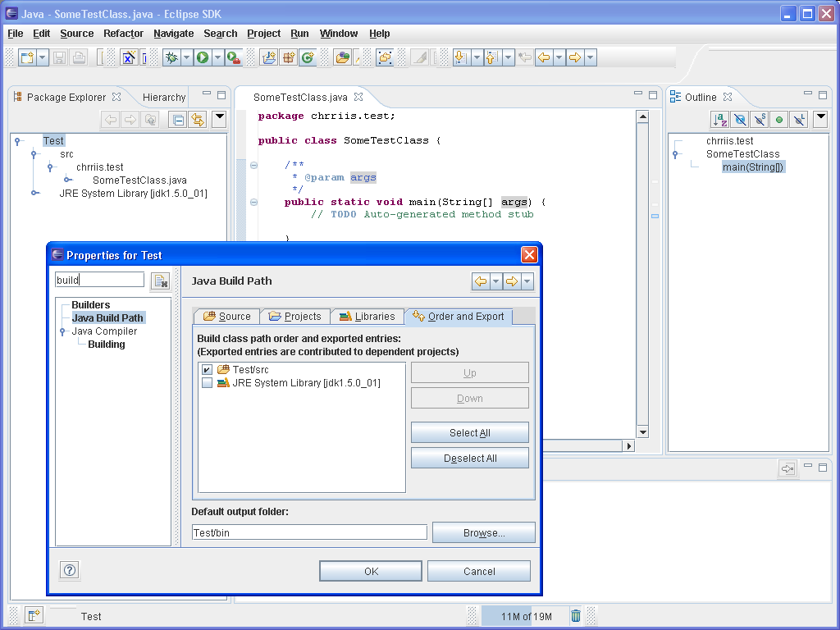
Task: Run the garbage collector trash icon
Action: point(575,616)
